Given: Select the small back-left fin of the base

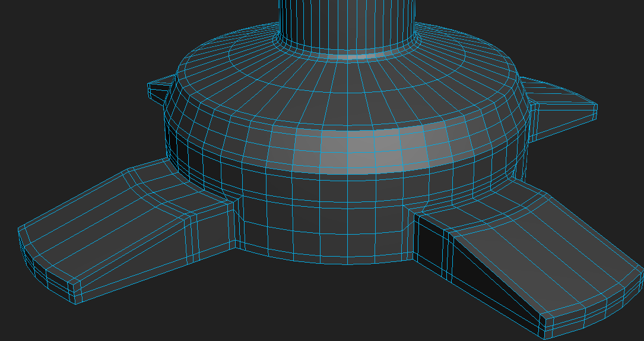Looking at the screenshot, I should [161, 89].
